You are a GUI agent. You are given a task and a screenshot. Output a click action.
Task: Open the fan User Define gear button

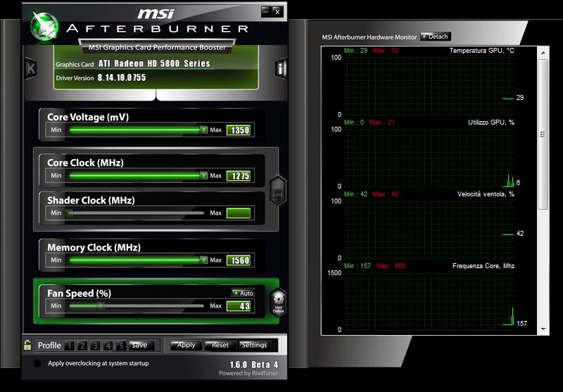(x=278, y=303)
